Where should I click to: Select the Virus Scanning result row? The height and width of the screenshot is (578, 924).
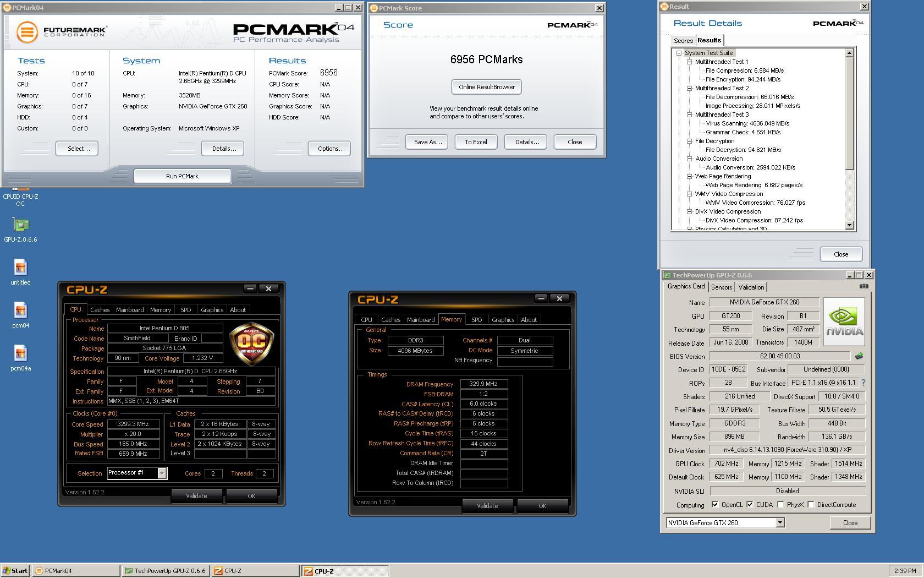[747, 123]
